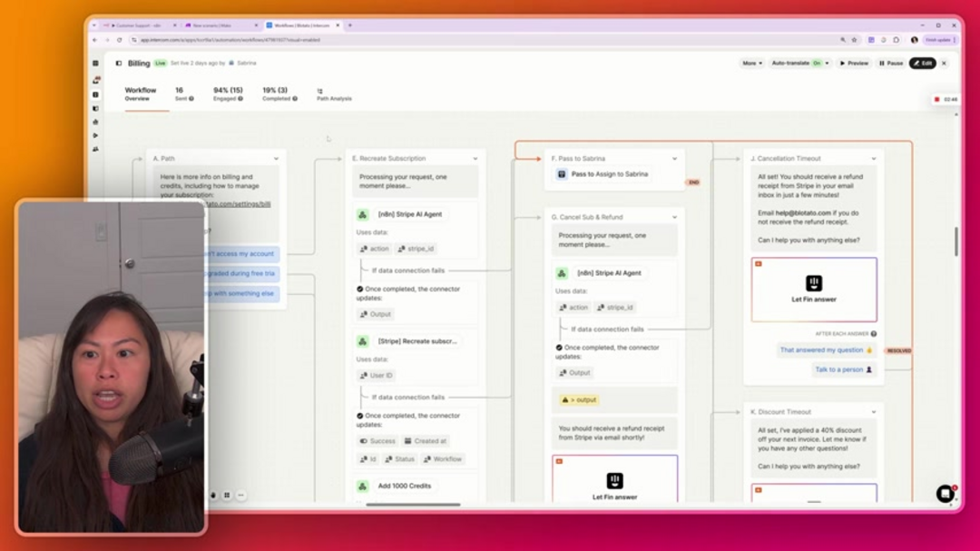
Task: Click the Path Analysis icon
Action: tap(320, 91)
